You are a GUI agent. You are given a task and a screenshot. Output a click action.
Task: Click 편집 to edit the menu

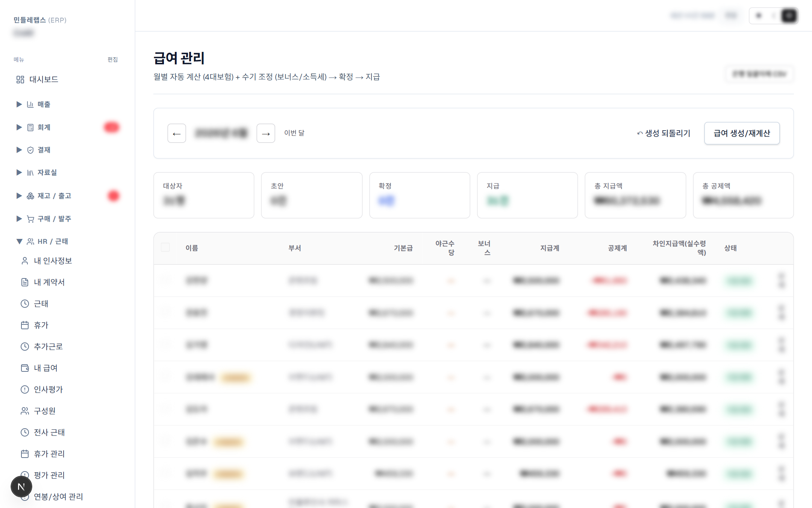point(112,59)
